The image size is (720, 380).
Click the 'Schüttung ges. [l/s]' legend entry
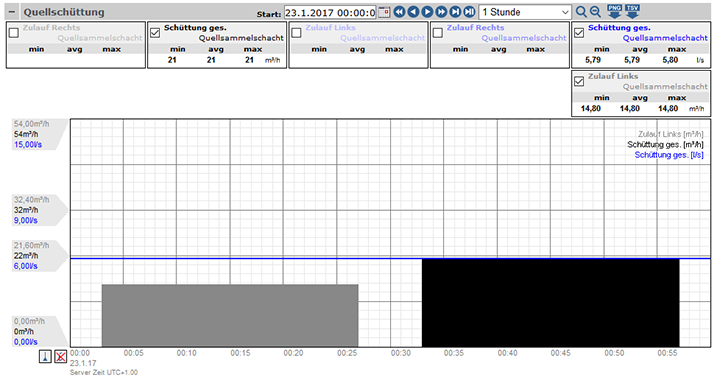click(669, 155)
